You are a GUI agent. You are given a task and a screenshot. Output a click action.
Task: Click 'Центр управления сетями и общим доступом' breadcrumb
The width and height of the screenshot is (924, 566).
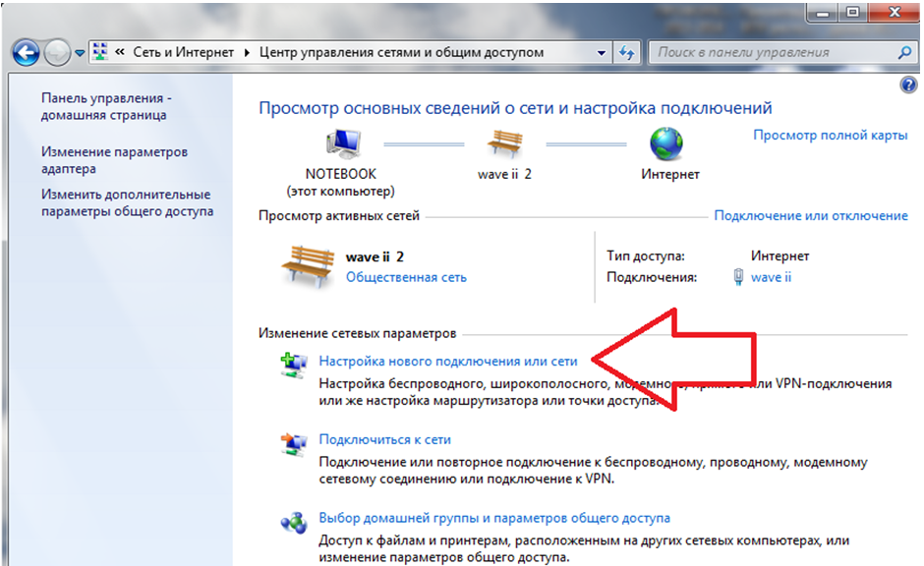coord(401,52)
